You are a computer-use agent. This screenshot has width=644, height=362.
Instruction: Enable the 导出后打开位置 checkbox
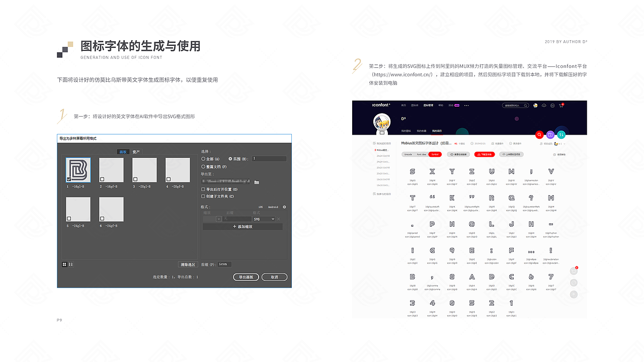click(203, 190)
